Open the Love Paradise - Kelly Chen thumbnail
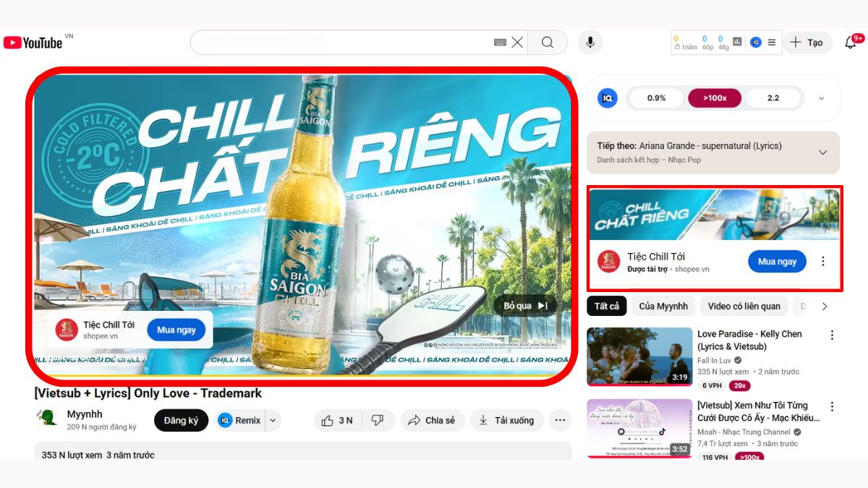 (x=639, y=356)
